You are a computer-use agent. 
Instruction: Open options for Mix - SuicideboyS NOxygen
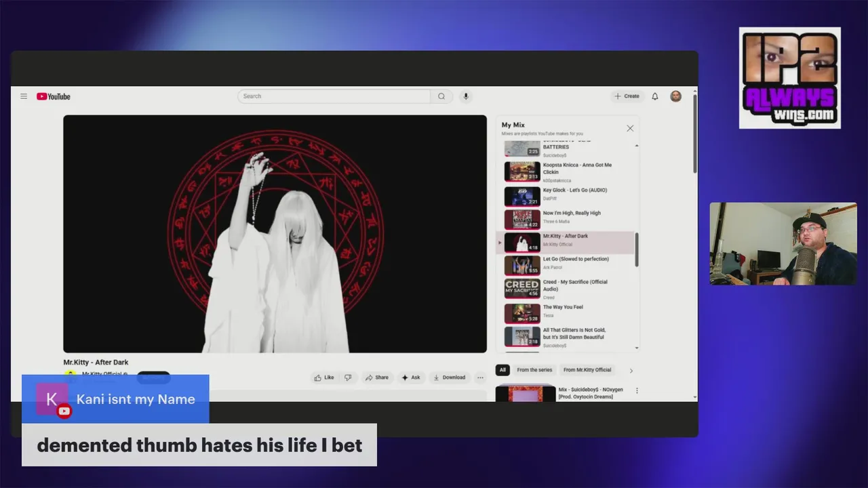click(x=637, y=390)
